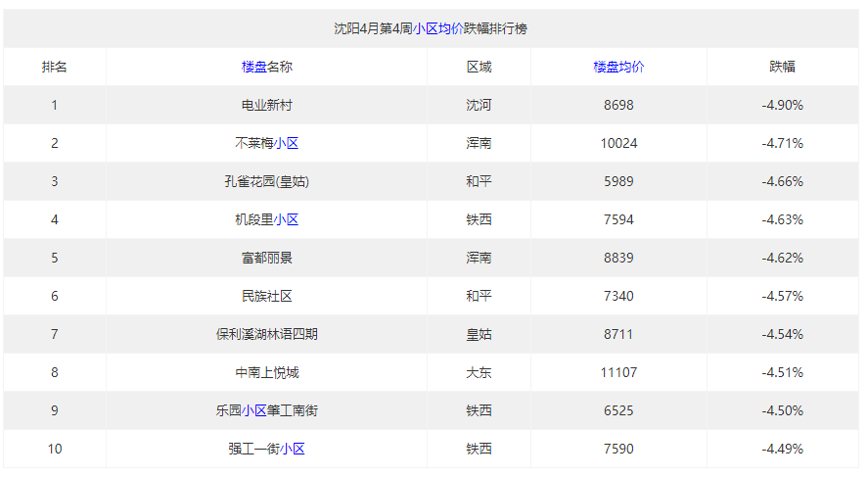The height and width of the screenshot is (477, 868).
Task: Click the 孔雀花园(皇姑) name cell
Action: coord(266,181)
